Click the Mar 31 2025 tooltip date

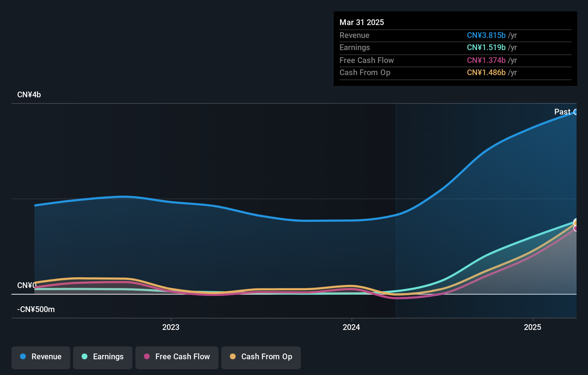tap(362, 22)
